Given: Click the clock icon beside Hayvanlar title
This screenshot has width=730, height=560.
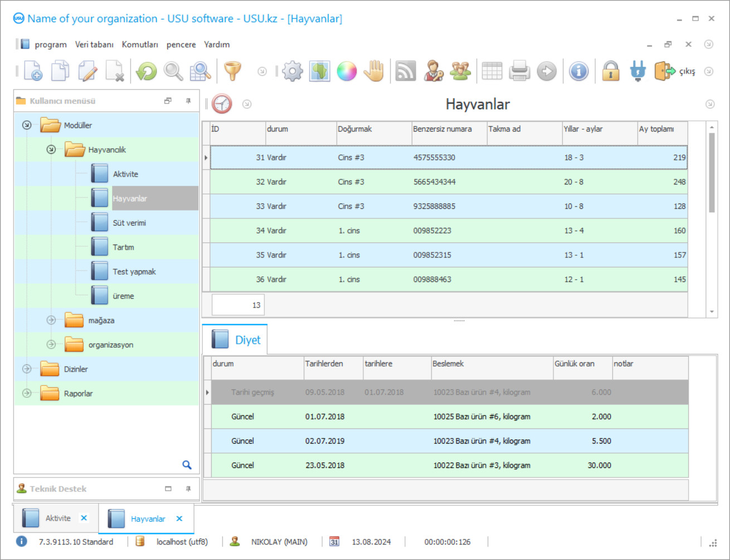Looking at the screenshot, I should tap(222, 104).
